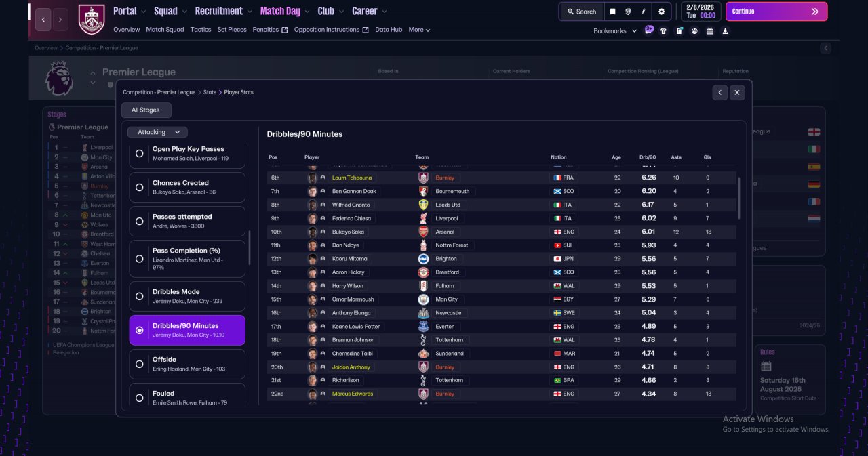Select the Chances Created stat

click(x=187, y=187)
